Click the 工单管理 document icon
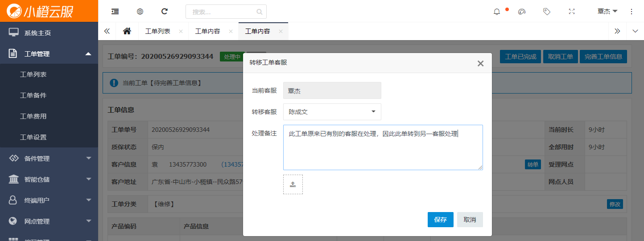Screen dimensions: 644x241 point(13,53)
